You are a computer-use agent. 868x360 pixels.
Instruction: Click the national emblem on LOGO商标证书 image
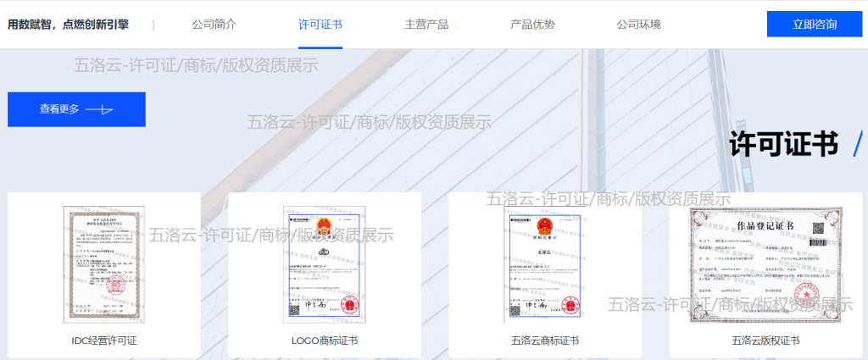click(324, 225)
